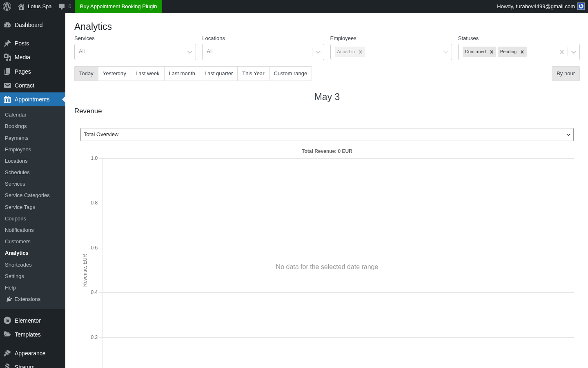Expand the Statuses dropdown arrow
The width and height of the screenshot is (588, 368).
point(574,52)
